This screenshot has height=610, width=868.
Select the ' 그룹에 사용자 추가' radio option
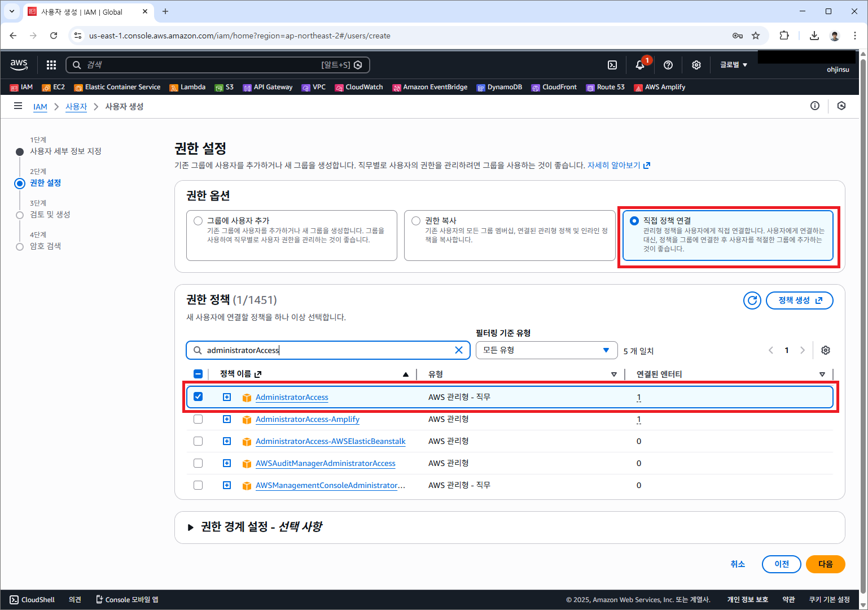pos(198,221)
